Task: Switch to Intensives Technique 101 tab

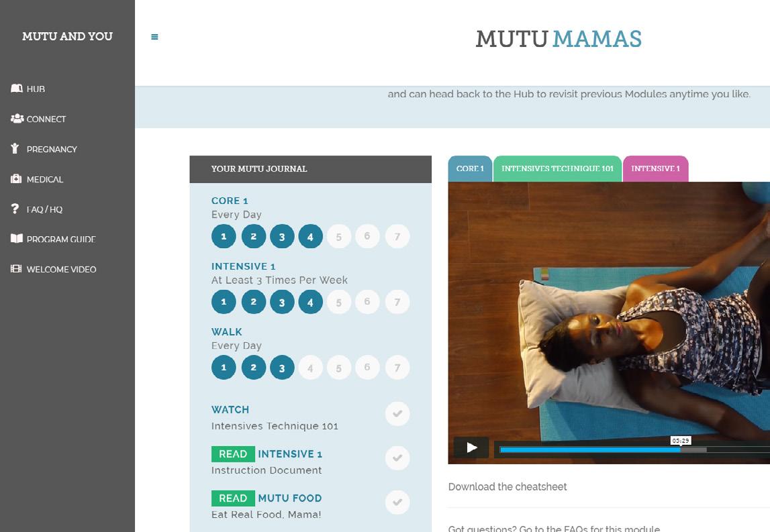Action: pyautogui.click(x=557, y=169)
